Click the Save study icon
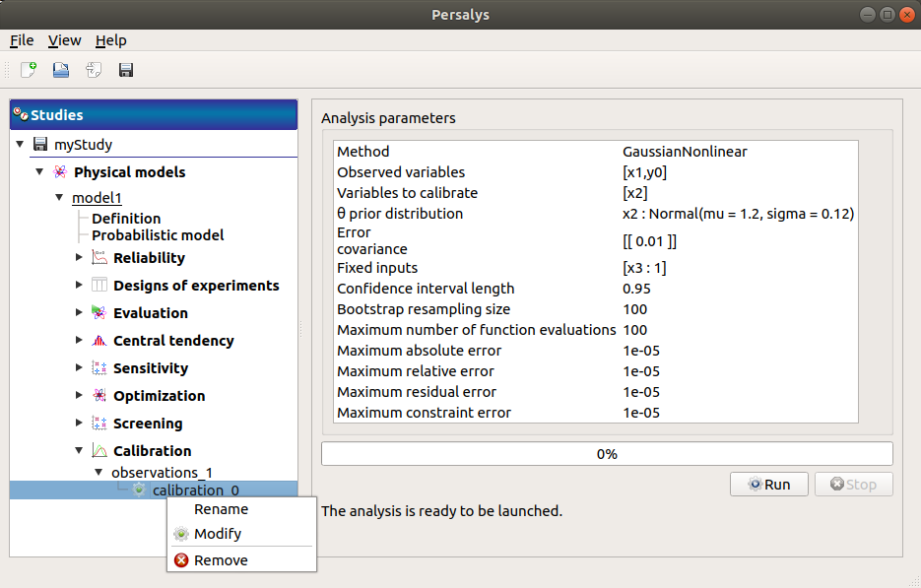921x588 pixels. coord(124,69)
